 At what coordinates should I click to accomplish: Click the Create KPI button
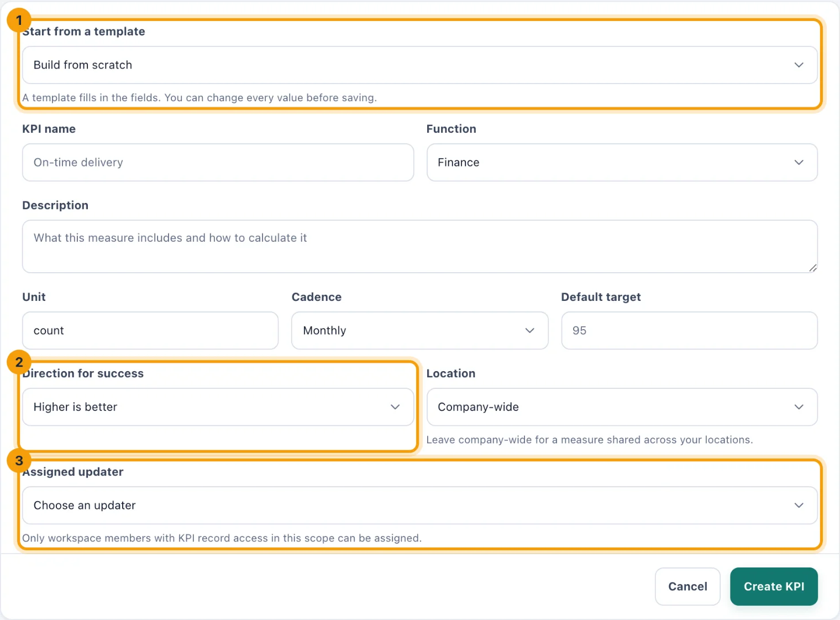[x=774, y=587]
